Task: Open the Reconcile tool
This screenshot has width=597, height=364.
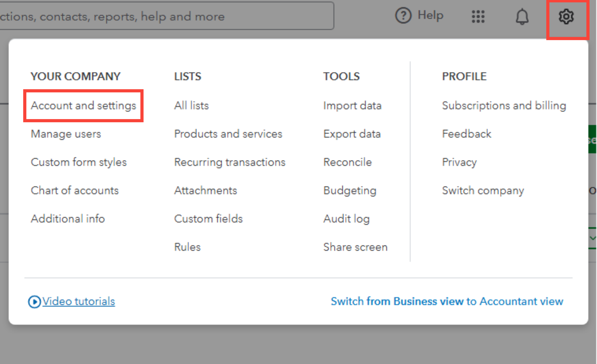Action: coord(347,162)
